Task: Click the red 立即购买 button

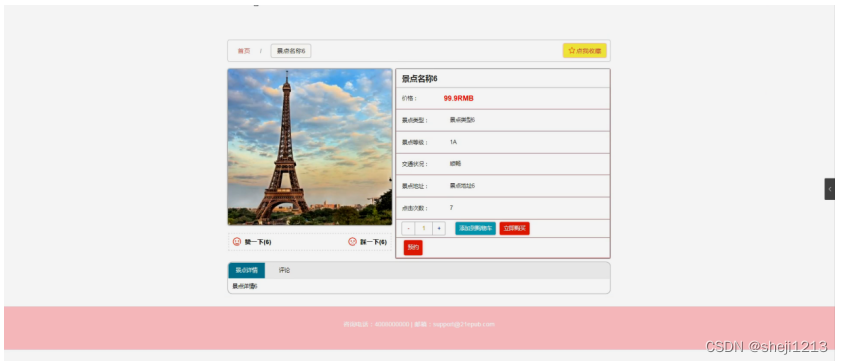Action: coord(515,229)
